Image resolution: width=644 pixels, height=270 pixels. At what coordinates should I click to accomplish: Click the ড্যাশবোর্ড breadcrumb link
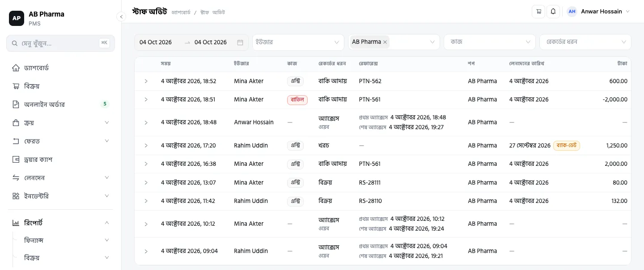click(181, 12)
